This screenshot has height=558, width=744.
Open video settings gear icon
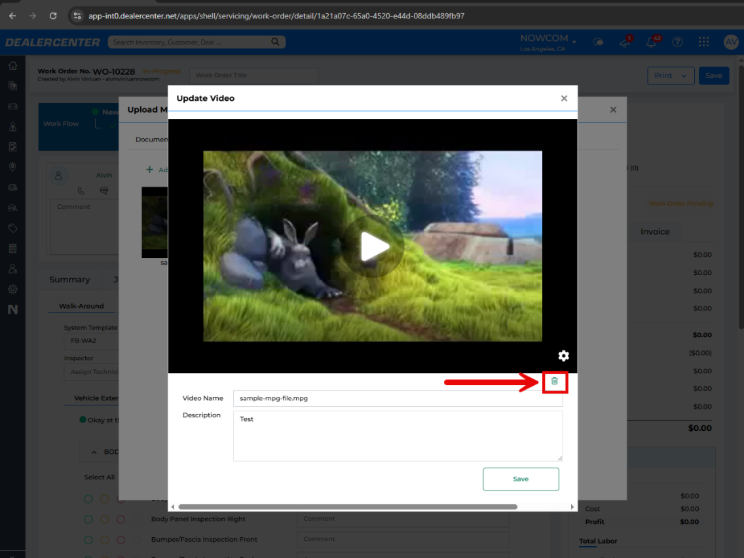point(563,355)
